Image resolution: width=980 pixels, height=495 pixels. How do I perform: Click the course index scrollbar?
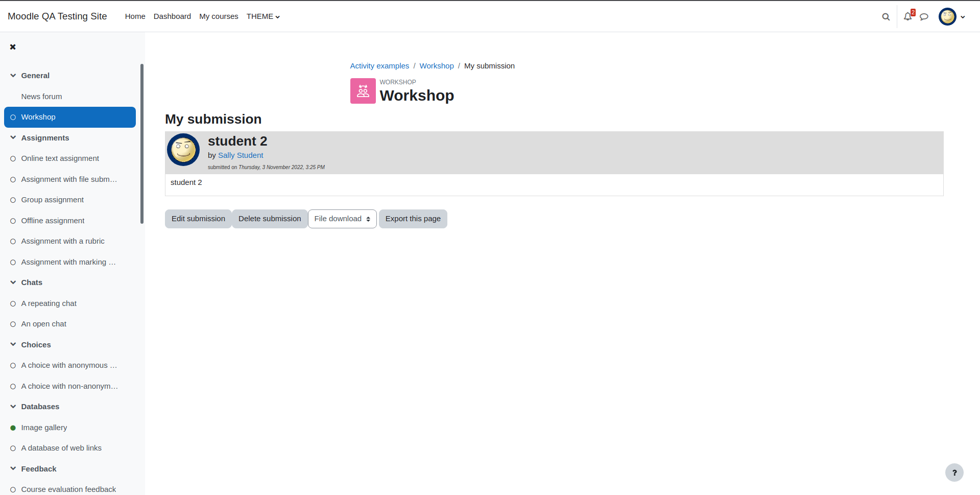(x=142, y=144)
